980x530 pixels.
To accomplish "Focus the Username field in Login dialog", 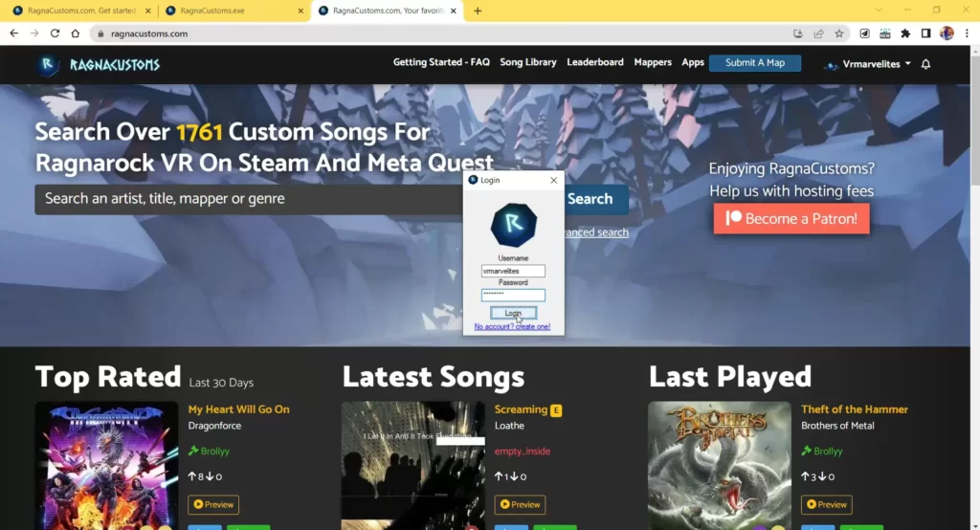I will pyautogui.click(x=513, y=271).
